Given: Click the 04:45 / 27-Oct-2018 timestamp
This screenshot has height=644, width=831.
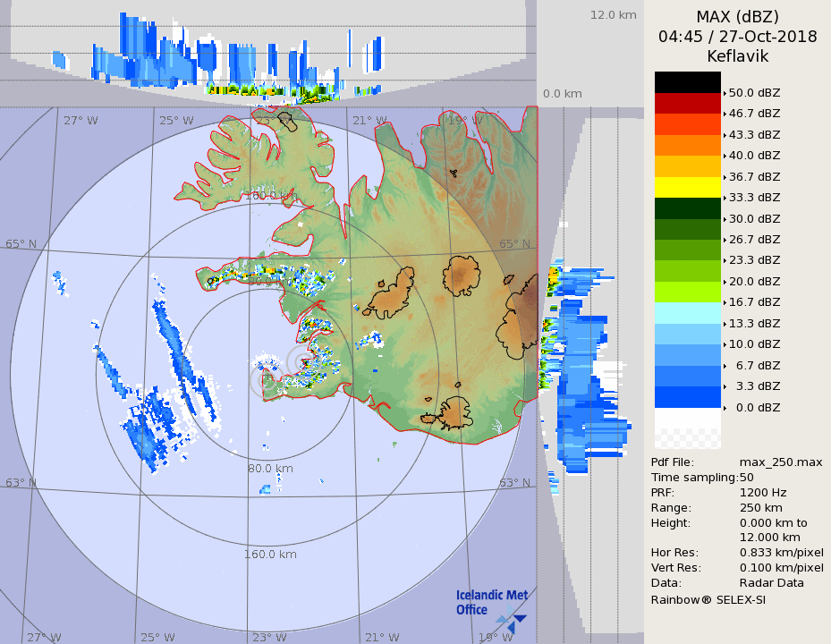Looking at the screenshot, I should [x=737, y=37].
